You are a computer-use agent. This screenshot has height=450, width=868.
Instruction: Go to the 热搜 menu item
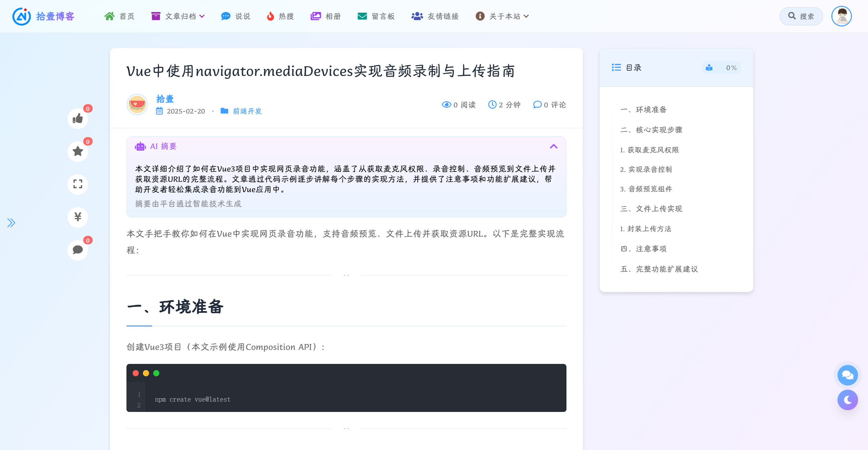pos(280,16)
